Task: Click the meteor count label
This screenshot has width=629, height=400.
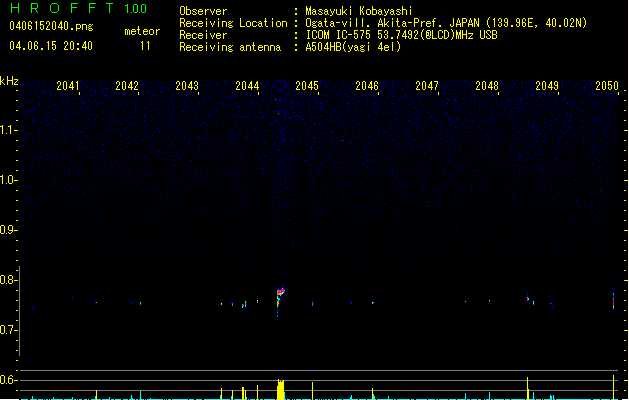Action: (x=142, y=31)
